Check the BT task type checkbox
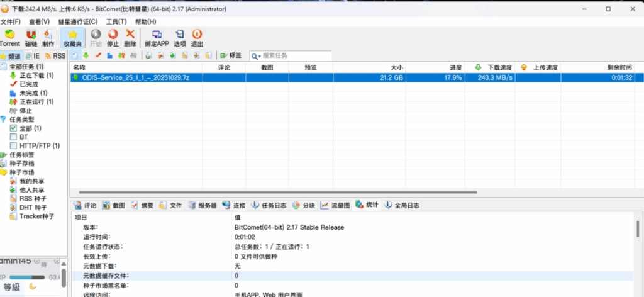 (14, 137)
